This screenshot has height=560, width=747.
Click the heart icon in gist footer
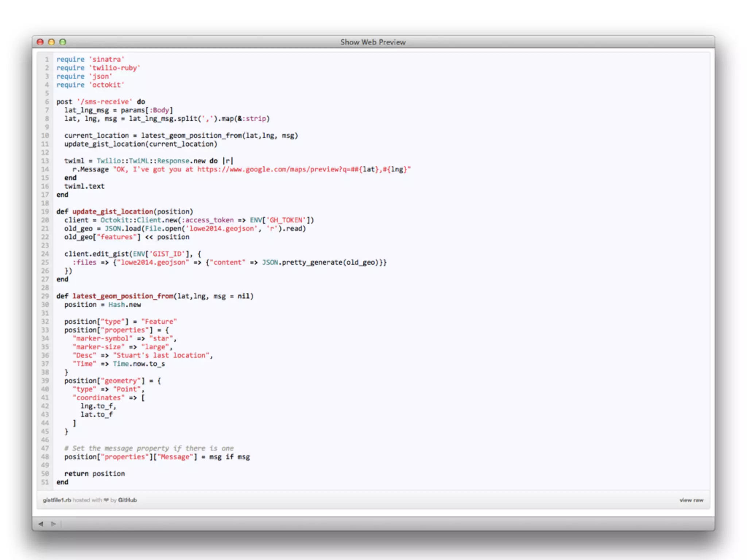tap(106, 500)
